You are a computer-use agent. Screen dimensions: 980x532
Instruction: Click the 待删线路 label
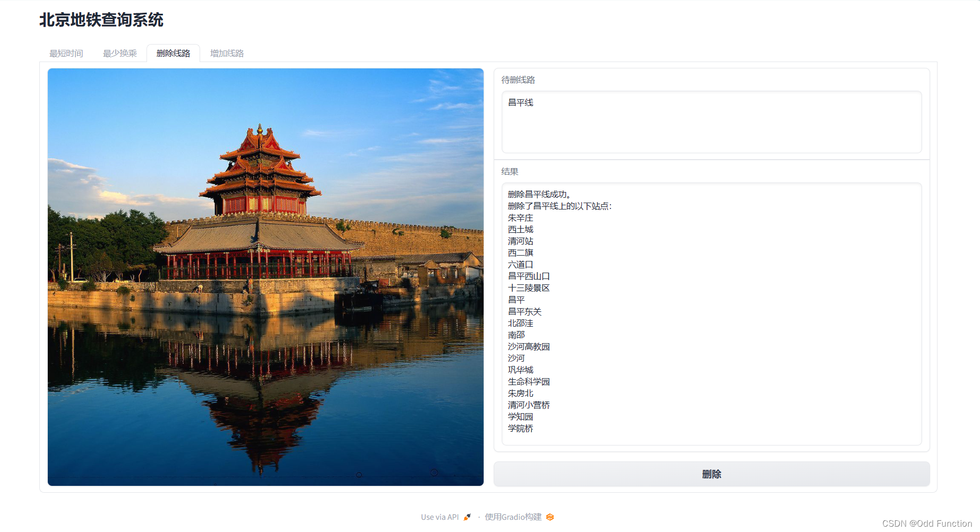pos(518,80)
